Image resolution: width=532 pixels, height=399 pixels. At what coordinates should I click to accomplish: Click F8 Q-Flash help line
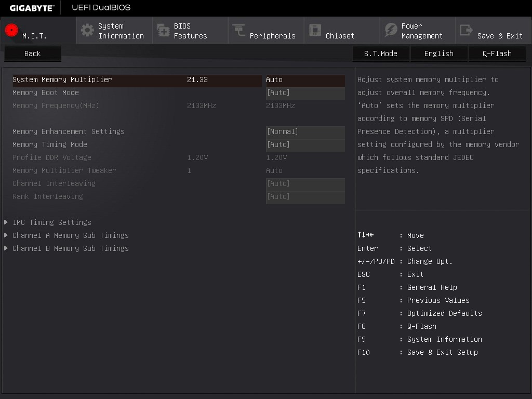click(x=397, y=326)
